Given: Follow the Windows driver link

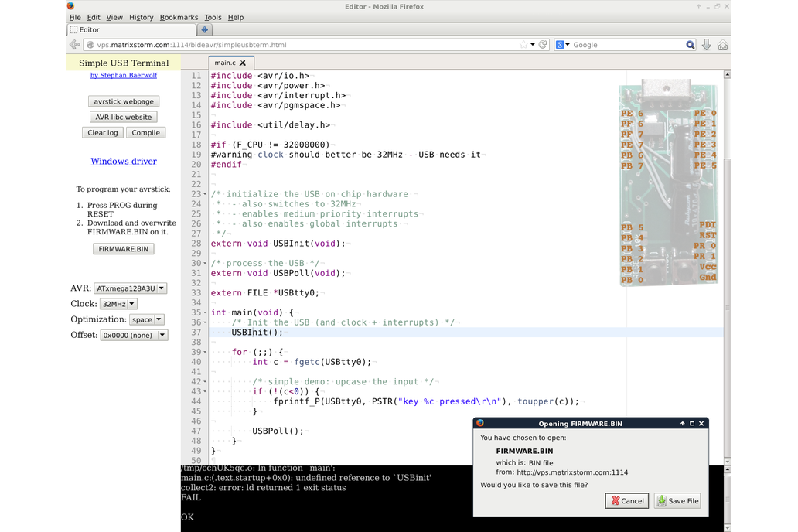Looking at the screenshot, I should pyautogui.click(x=124, y=162).
